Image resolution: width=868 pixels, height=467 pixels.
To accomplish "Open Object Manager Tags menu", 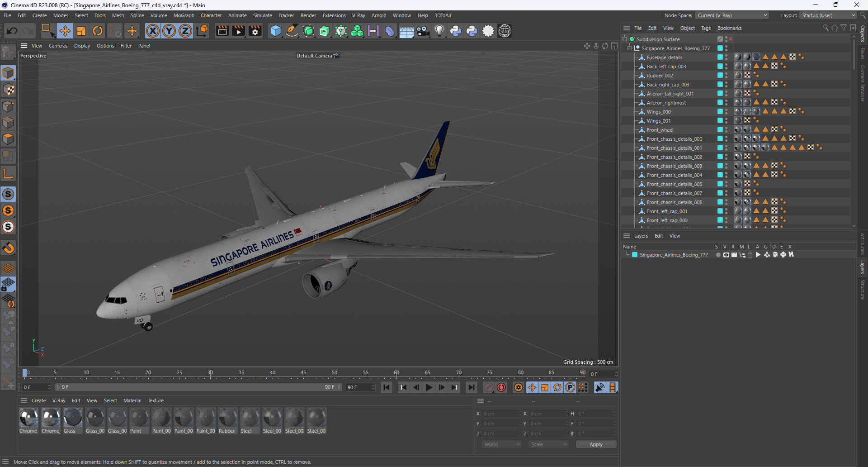I will (x=706, y=28).
